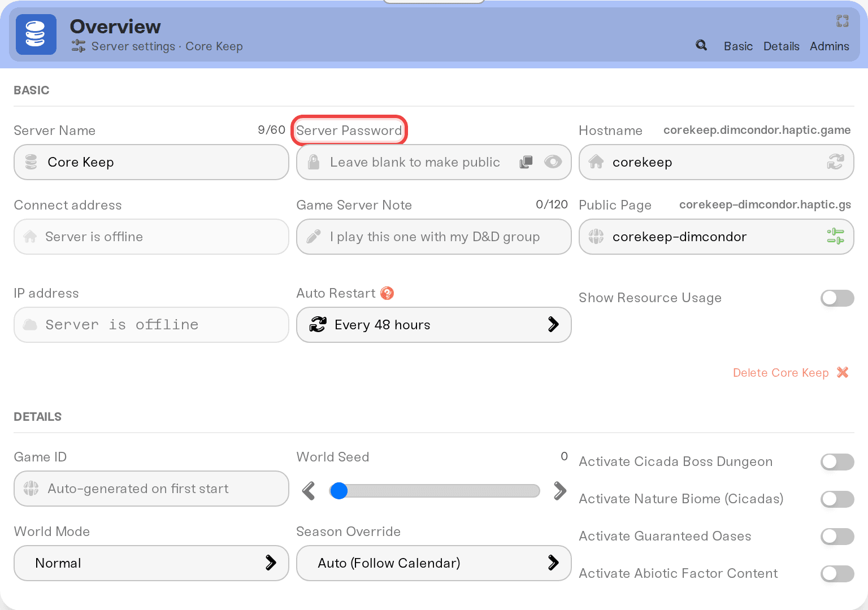
Task: Click the Game Server Note input field
Action: pyautogui.click(x=434, y=237)
